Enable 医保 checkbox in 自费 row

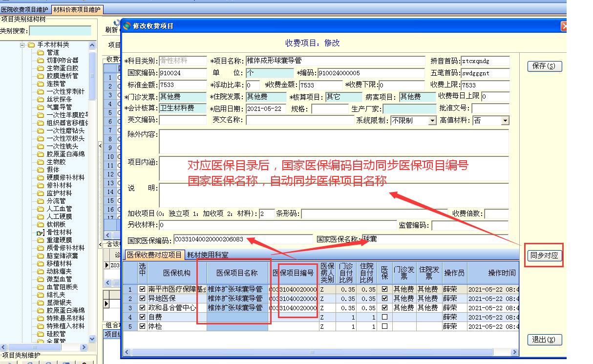[384, 317]
